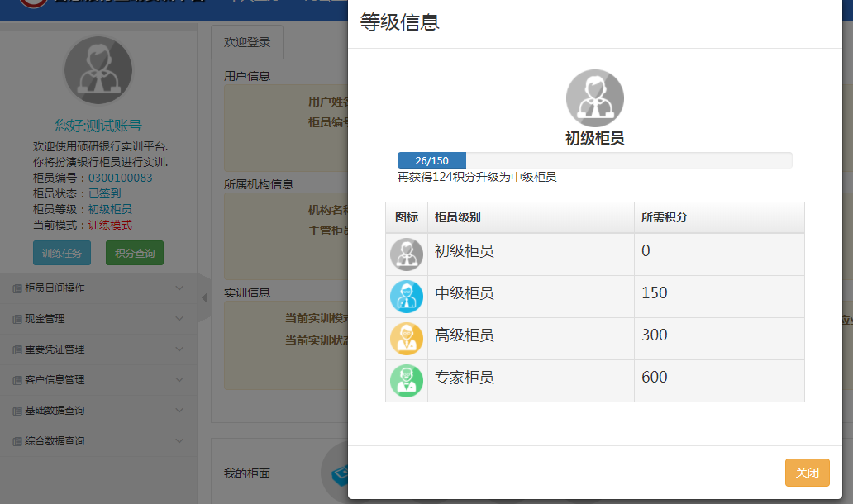Click the list icon beside 现金管理
The height and width of the screenshot is (504, 853).
pyautogui.click(x=17, y=319)
